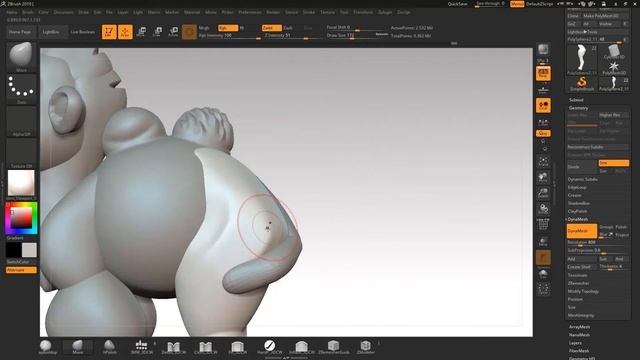This screenshot has height=360, width=640.
Task: Expand the Dynamic Subdiv subsection
Action: tap(582, 179)
